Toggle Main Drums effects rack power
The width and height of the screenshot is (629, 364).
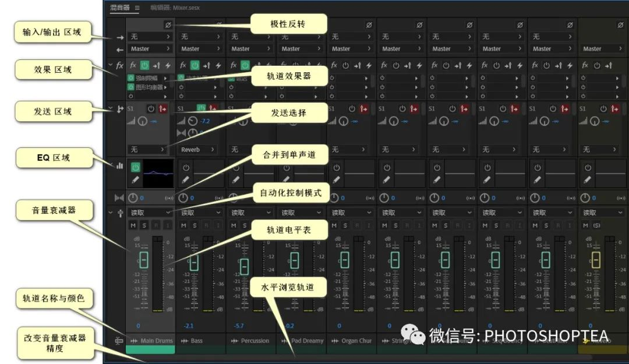click(145, 65)
